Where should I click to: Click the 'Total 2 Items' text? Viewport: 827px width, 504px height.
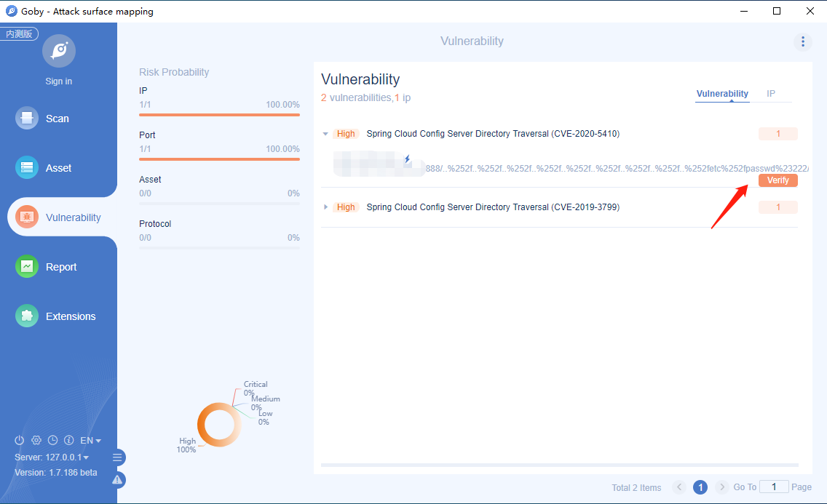pos(636,488)
